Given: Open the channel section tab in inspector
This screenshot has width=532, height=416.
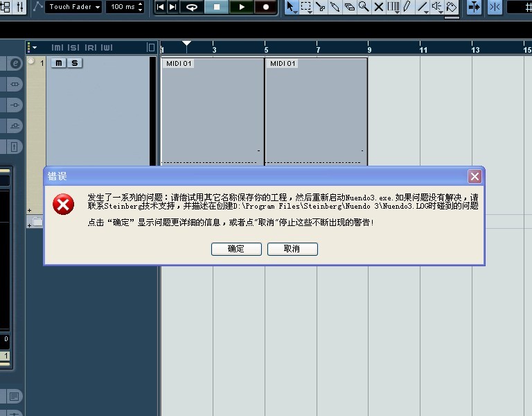Looking at the screenshot, I should 15,126.
